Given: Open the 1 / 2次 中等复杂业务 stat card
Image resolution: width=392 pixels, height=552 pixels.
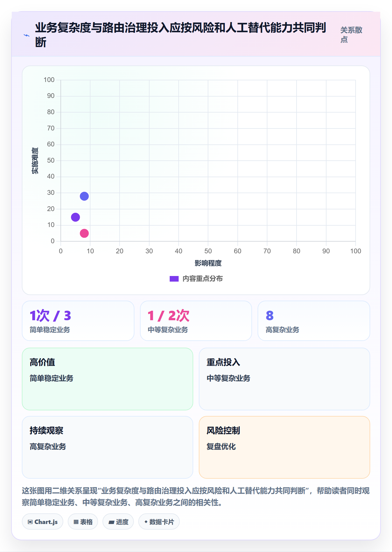Looking at the screenshot, I should click(x=196, y=321).
